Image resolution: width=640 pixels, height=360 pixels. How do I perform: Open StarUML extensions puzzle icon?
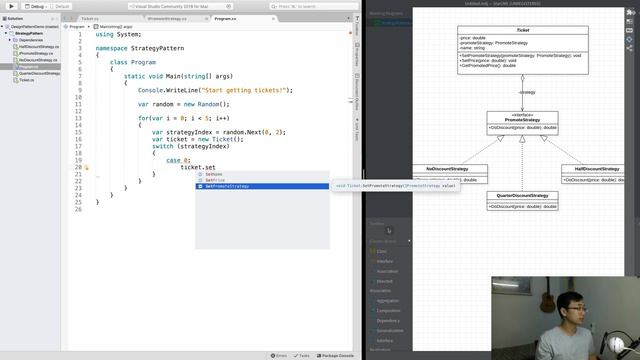point(630,12)
